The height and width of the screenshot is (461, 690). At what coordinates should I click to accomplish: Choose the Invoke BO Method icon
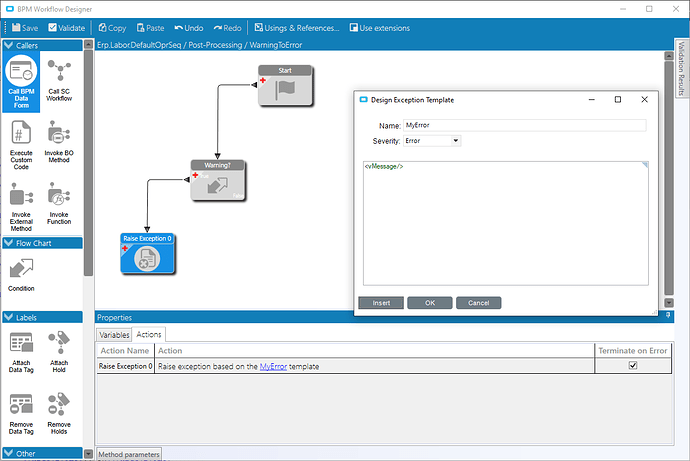coord(59,134)
